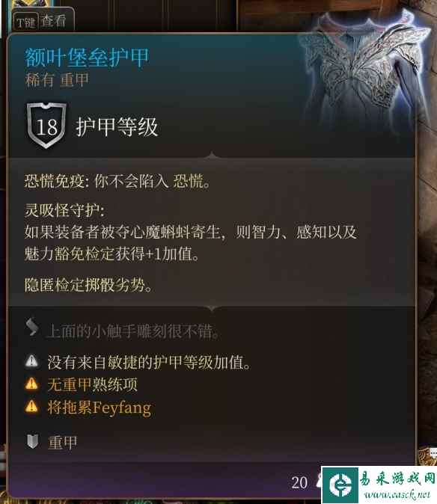437x504 pixels.
Task: Click the orange warning icon beside 无重甲熟练项
Action: (x=31, y=384)
